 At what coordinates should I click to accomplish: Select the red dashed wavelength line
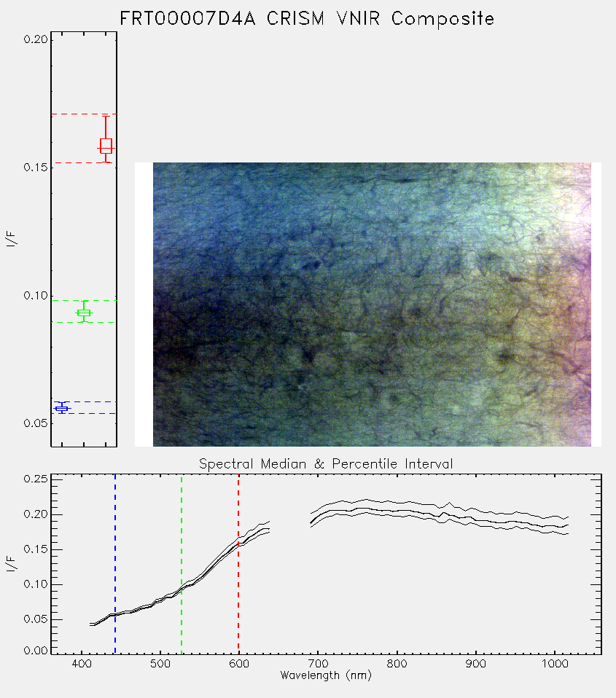point(238,564)
